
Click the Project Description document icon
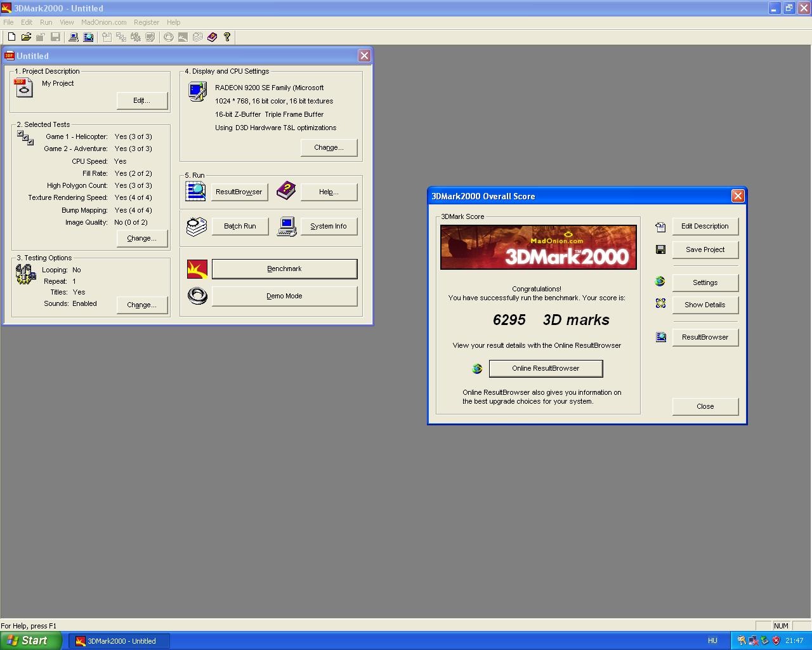(x=23, y=88)
